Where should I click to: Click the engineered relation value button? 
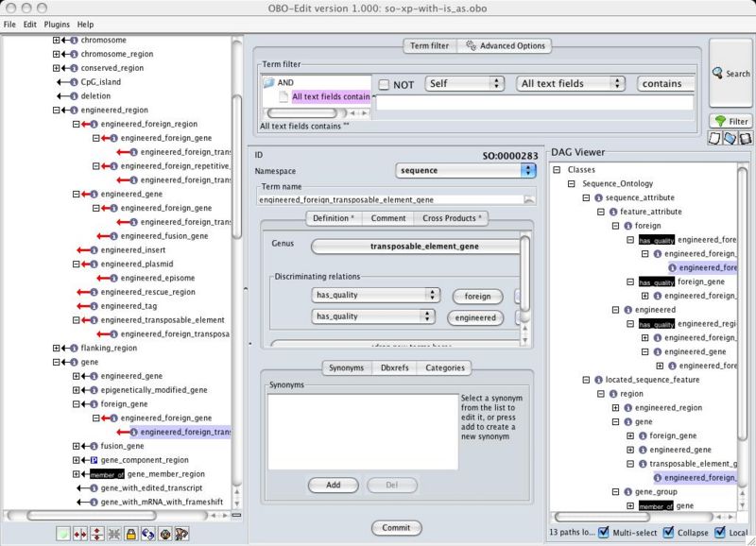(475, 317)
